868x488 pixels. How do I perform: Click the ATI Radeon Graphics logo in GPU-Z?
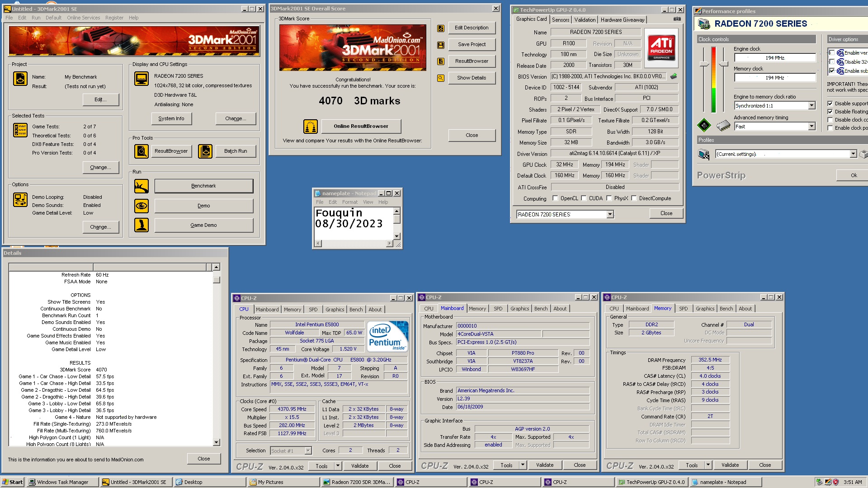tap(661, 48)
